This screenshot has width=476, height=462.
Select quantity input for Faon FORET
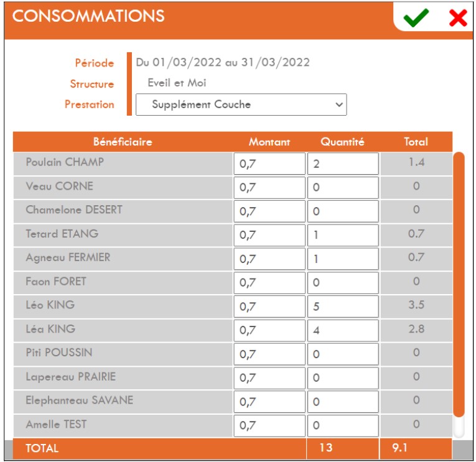(x=343, y=283)
